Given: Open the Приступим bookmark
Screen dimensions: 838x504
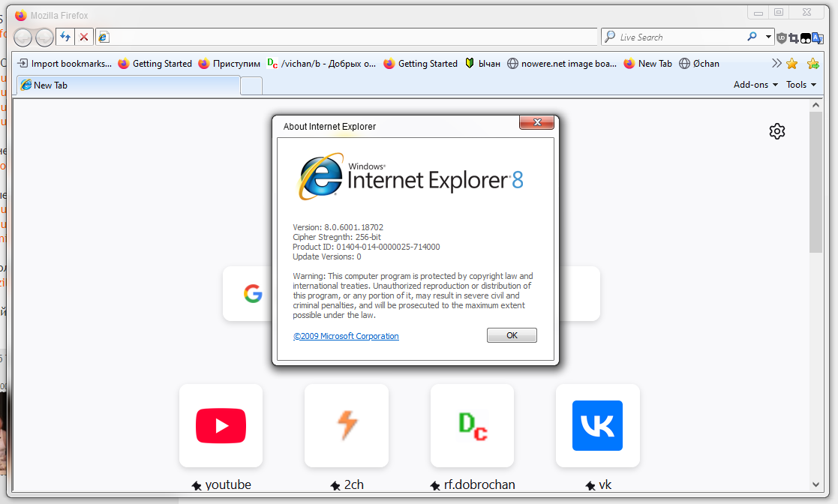Looking at the screenshot, I should (x=230, y=64).
